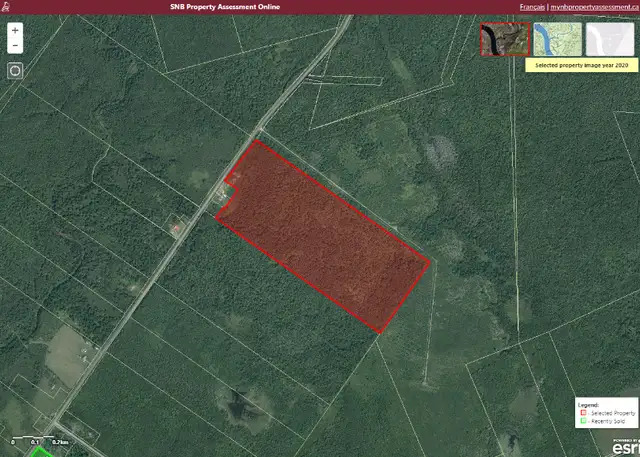Click the Recently Sold legend entry
This screenshot has width=640, height=457.
click(603, 421)
